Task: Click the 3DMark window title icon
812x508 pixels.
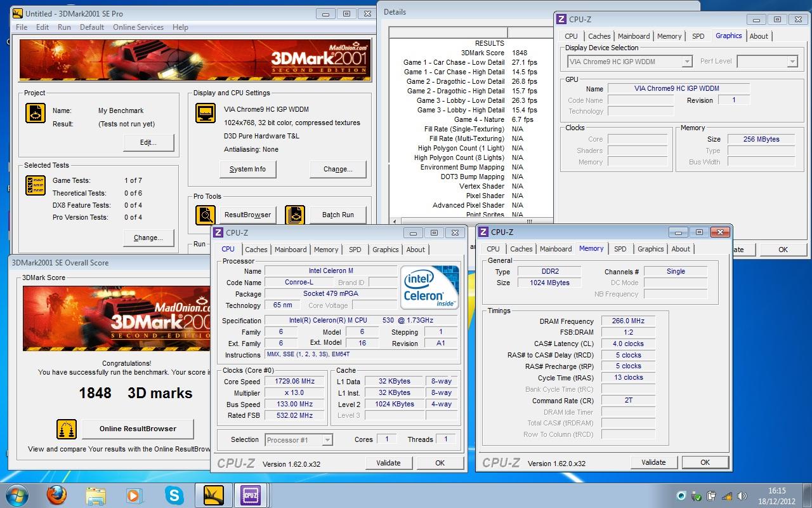Action: coord(18,13)
